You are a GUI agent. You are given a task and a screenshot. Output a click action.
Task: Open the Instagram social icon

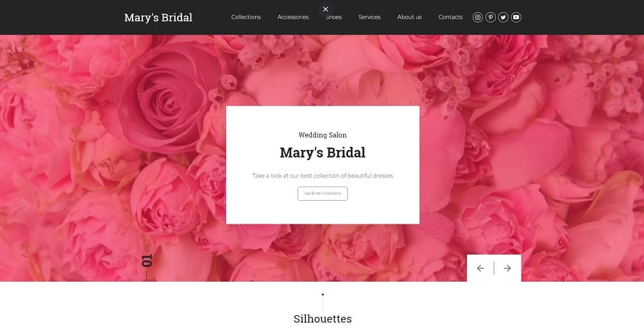click(477, 17)
